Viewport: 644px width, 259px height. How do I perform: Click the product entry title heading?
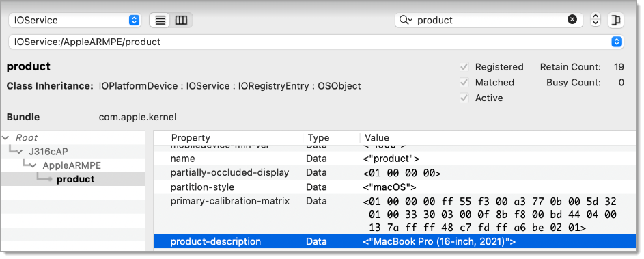pos(28,66)
